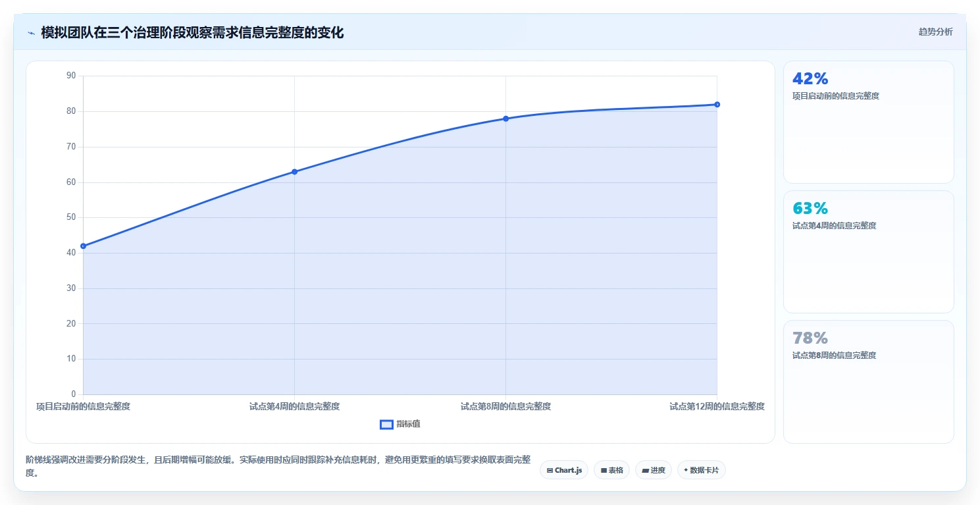980x505 pixels.
Task: Click the data point at value 42
Action: click(83, 246)
